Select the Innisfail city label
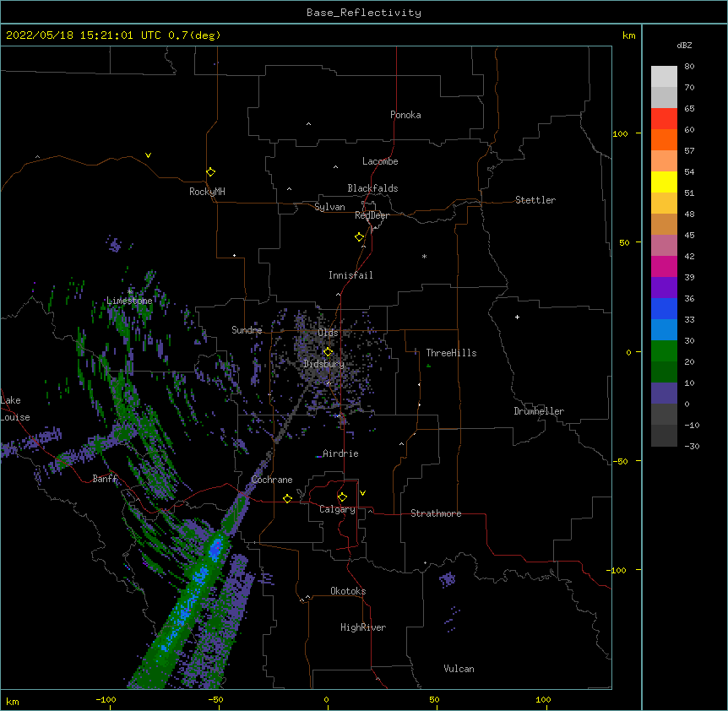The height and width of the screenshot is (711, 728). click(x=350, y=275)
